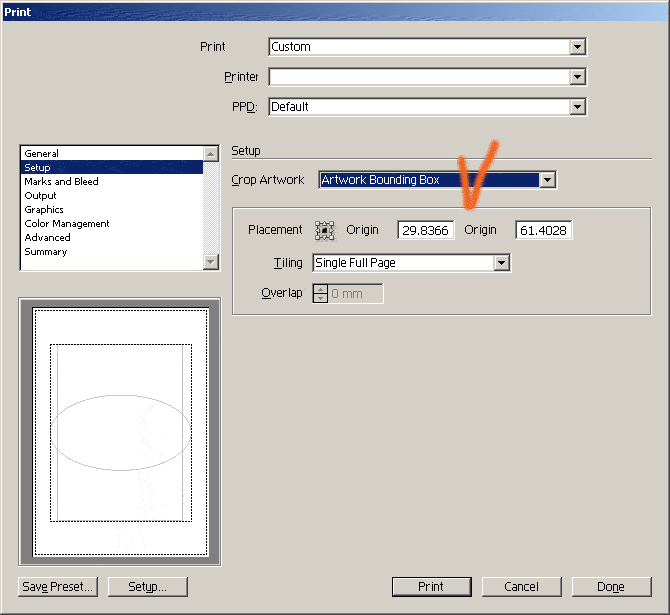The height and width of the screenshot is (615, 670).
Task: Click the second Origin field with 61.4028
Action: click(544, 230)
